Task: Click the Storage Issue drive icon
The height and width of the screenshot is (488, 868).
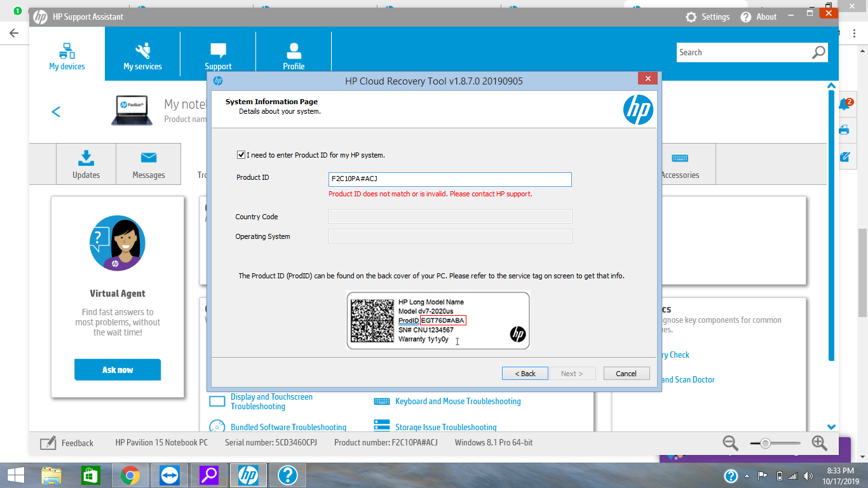Action: point(382,426)
